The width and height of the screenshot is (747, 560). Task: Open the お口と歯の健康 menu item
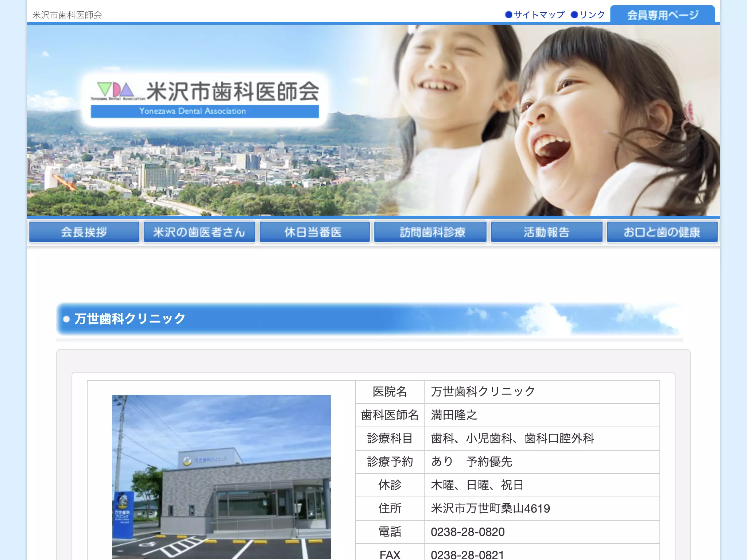[x=662, y=232]
